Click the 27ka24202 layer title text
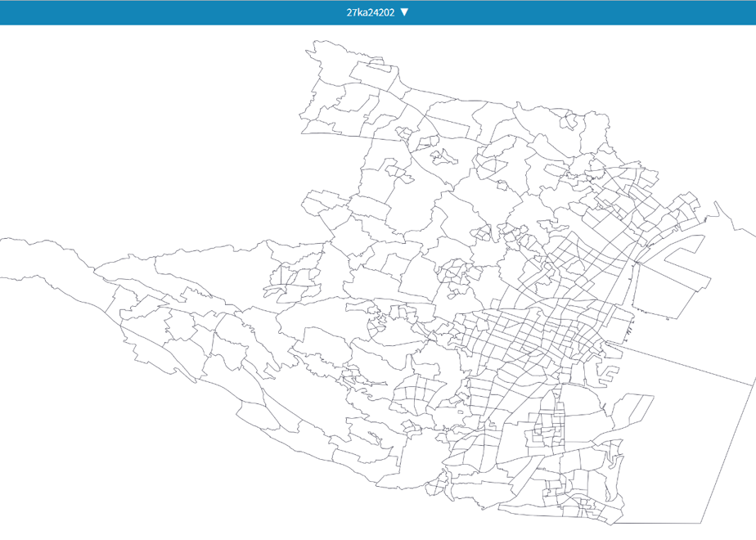The image size is (756, 540). click(x=371, y=12)
